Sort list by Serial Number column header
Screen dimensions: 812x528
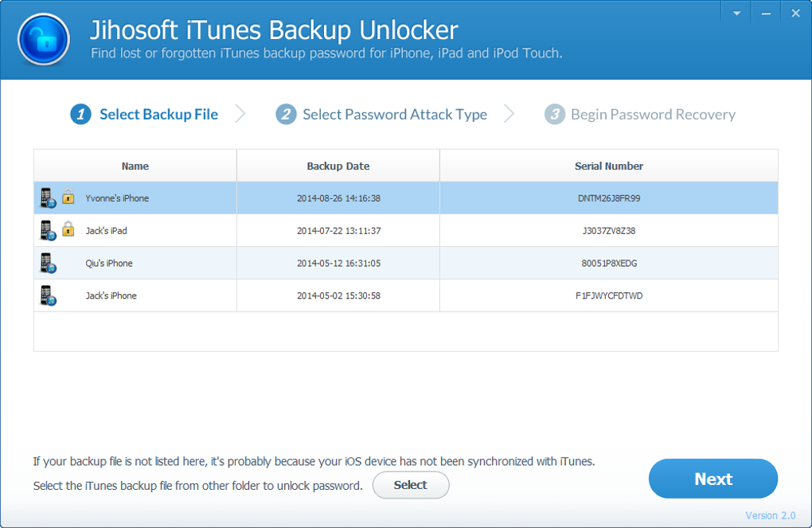[x=609, y=166]
